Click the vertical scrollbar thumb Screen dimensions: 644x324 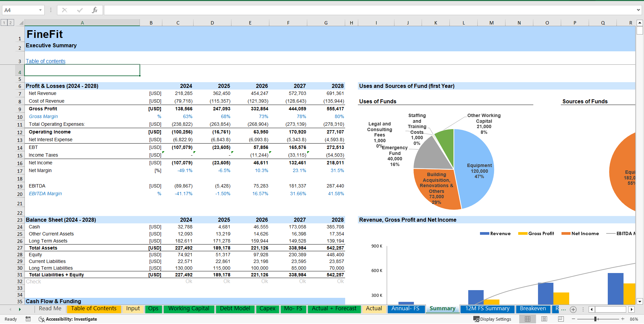640,30
